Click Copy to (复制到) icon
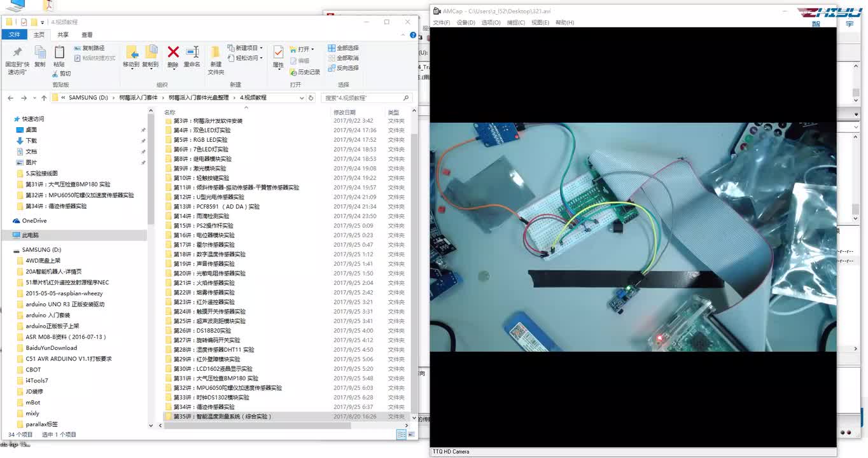Viewport: 868px width, 458px height. click(x=150, y=57)
